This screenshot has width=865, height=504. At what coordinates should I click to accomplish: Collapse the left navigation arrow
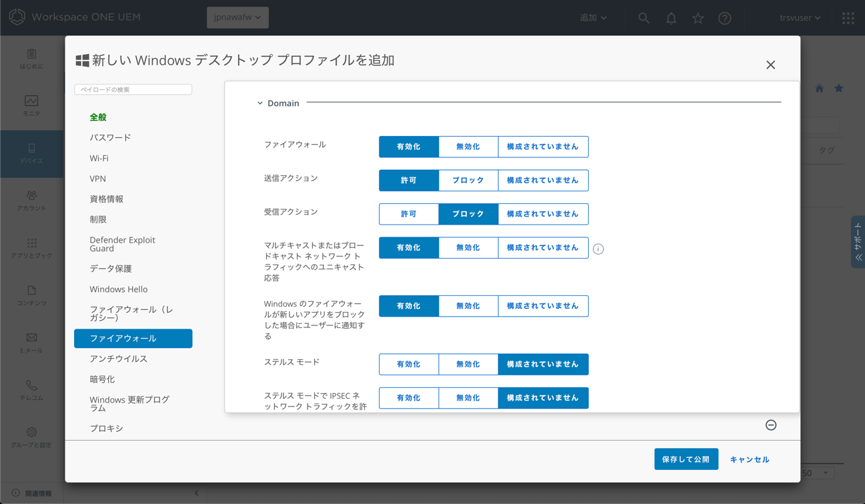tap(196, 493)
